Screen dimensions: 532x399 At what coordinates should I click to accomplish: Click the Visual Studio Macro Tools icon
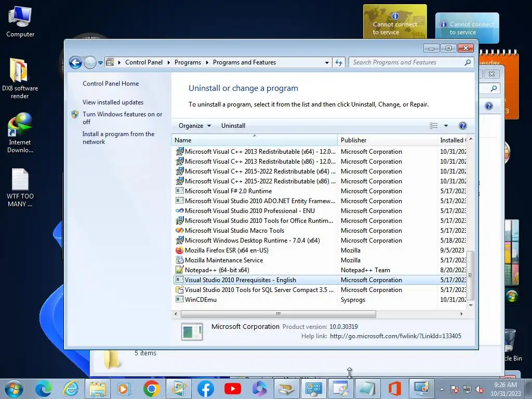tap(179, 230)
